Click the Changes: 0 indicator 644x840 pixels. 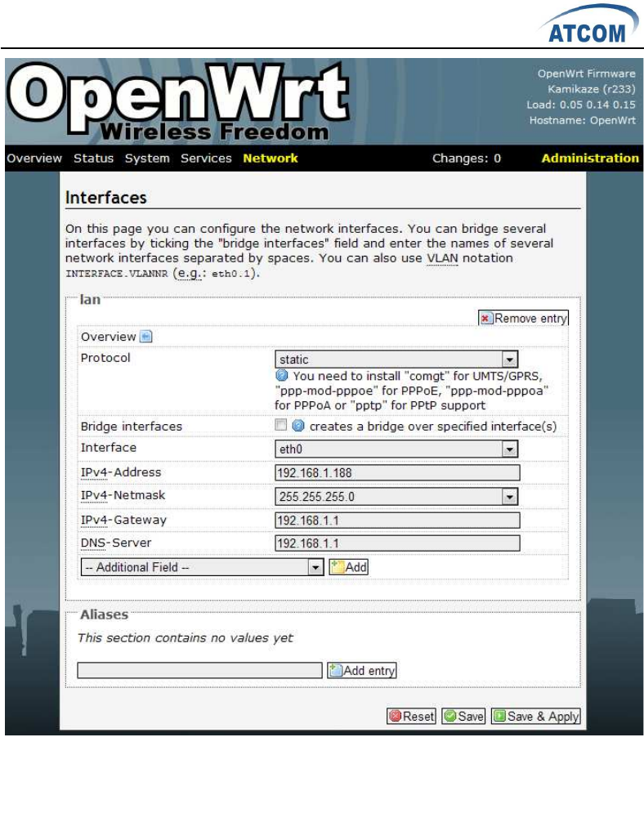tap(467, 159)
